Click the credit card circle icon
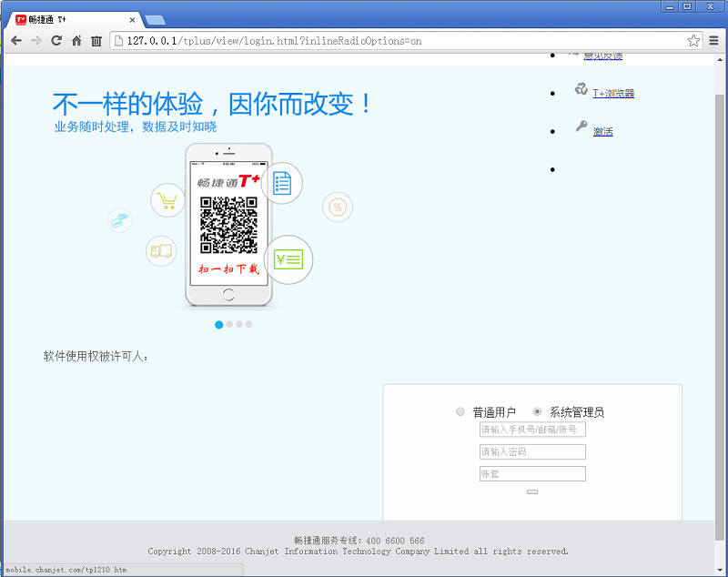The width and height of the screenshot is (728, 577). click(120, 220)
